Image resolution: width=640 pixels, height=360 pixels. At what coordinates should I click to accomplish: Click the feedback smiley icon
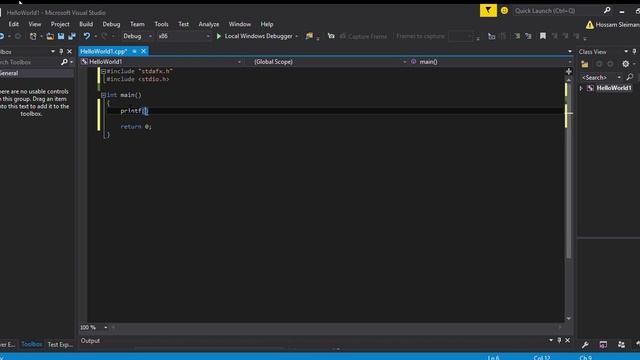504,11
